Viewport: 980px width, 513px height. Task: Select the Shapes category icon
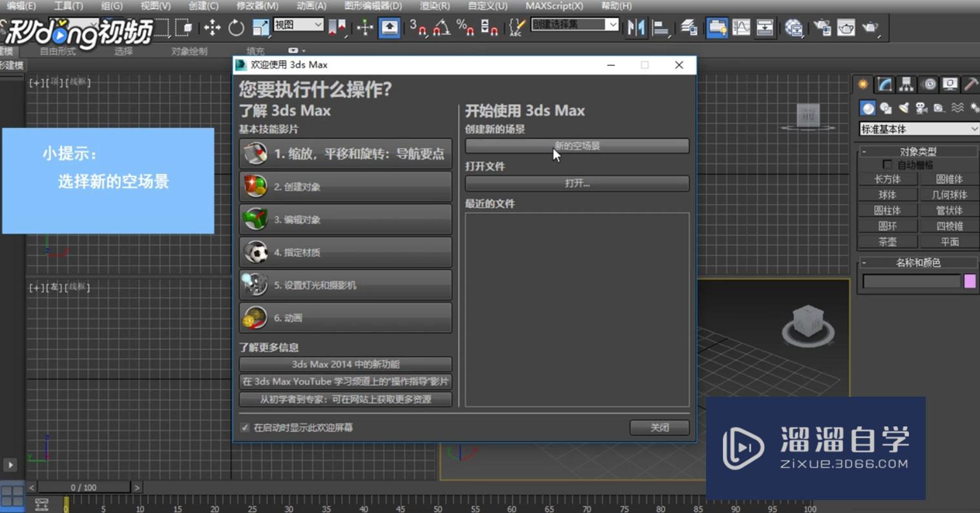tap(886, 108)
